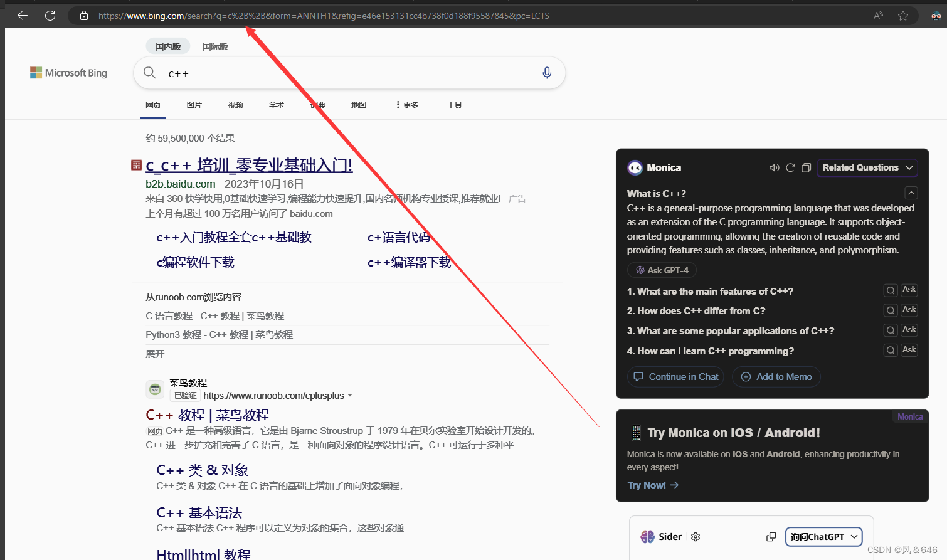Viewport: 947px width, 560px height.
Task: Select 学术 search tab
Action: click(277, 105)
